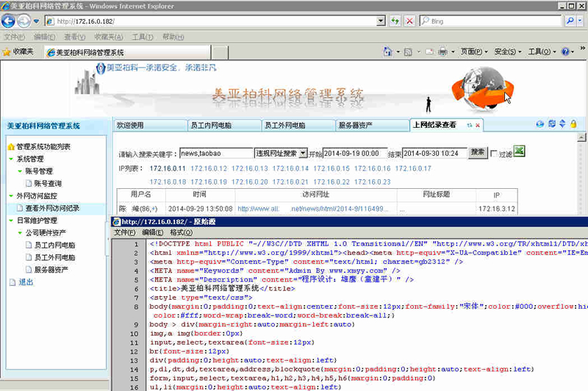588x391 pixels.
Task: Collapse the 系统管理 tree node
Action: (11, 159)
